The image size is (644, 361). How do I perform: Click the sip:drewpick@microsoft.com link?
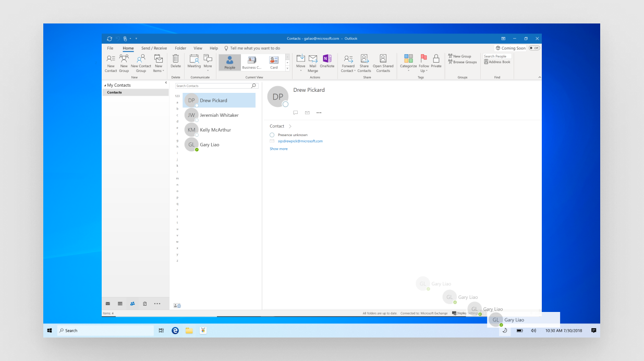click(300, 141)
